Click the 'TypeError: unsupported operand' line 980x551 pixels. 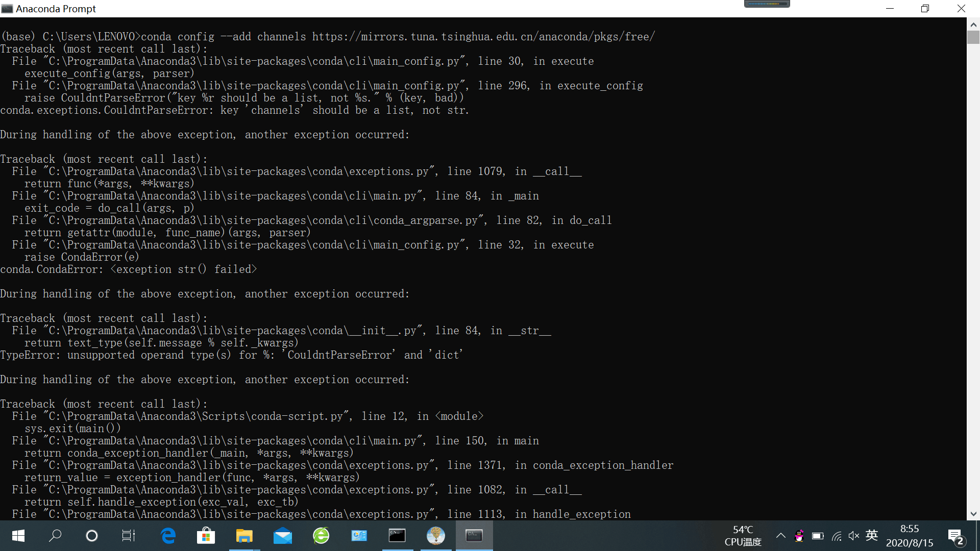(x=232, y=355)
